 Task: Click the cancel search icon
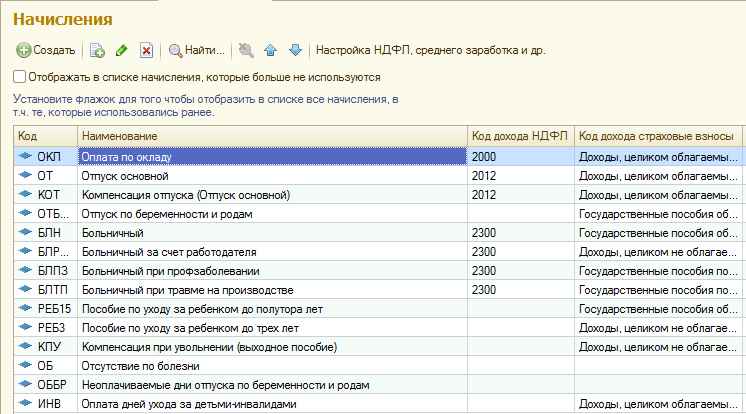pos(246,49)
